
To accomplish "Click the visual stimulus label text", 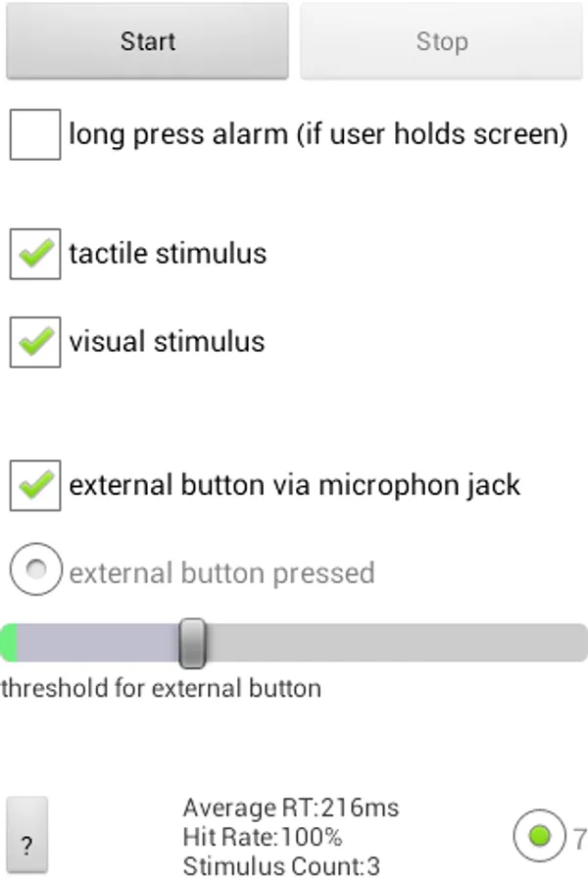I will (x=167, y=342).
